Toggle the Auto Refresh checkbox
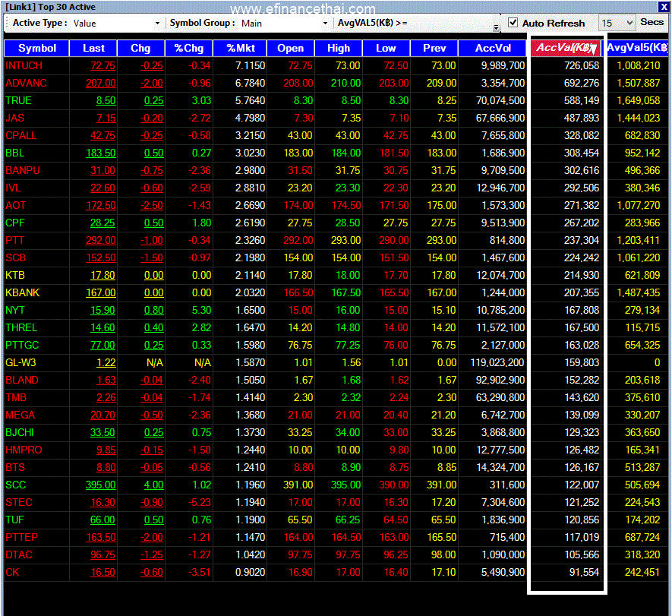Screen dimensions: 672x616 tap(513, 23)
